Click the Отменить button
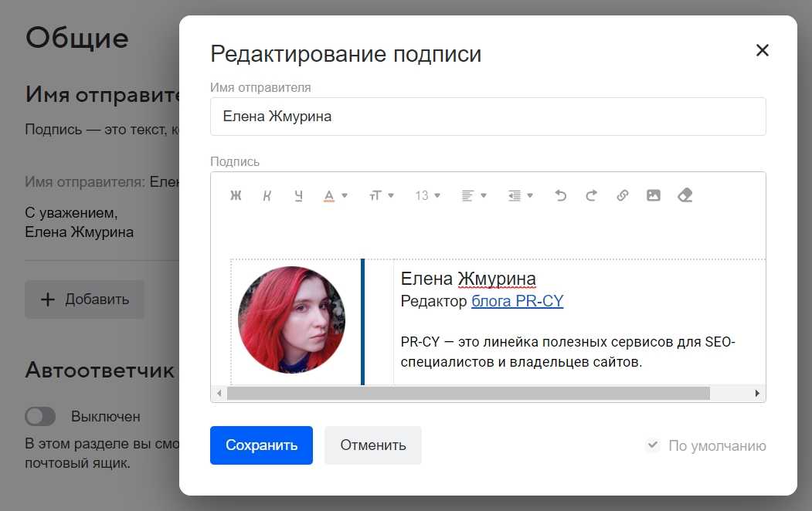 click(x=373, y=445)
